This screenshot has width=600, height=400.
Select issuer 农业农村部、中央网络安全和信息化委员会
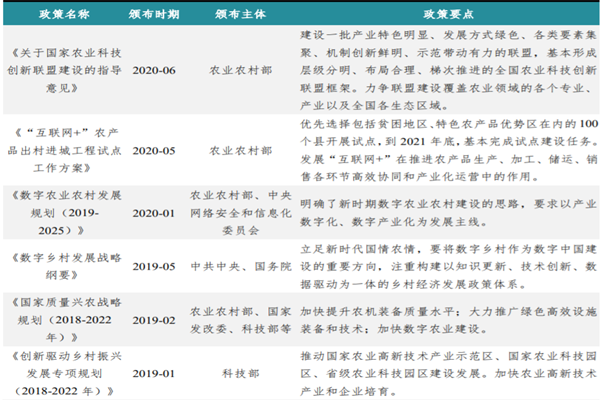pyautogui.click(x=240, y=213)
